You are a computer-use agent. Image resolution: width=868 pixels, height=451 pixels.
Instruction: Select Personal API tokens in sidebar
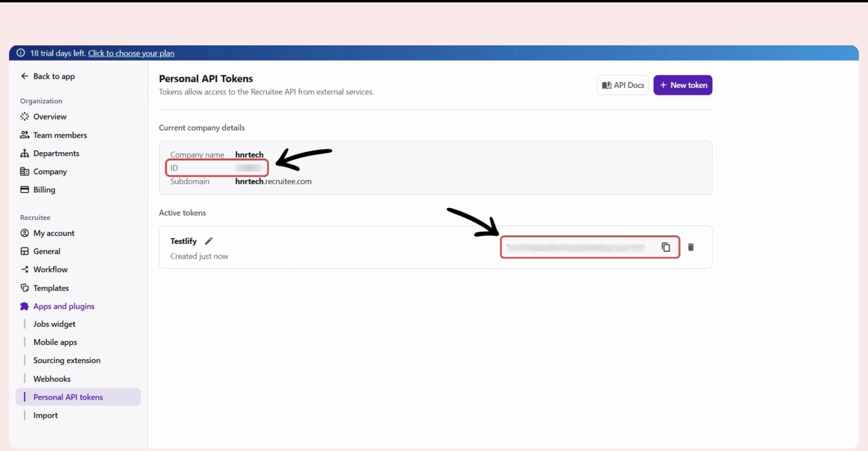point(68,397)
